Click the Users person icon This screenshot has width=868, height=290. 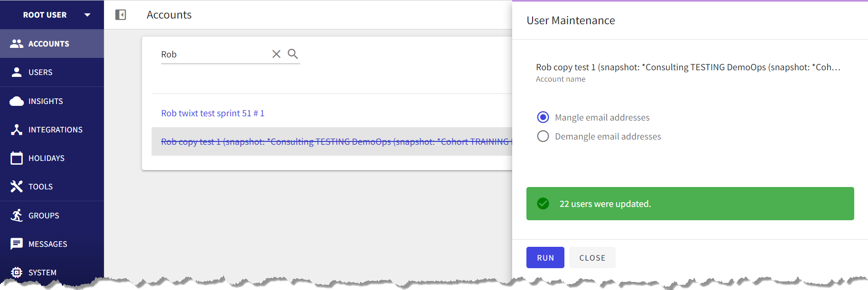(17, 72)
